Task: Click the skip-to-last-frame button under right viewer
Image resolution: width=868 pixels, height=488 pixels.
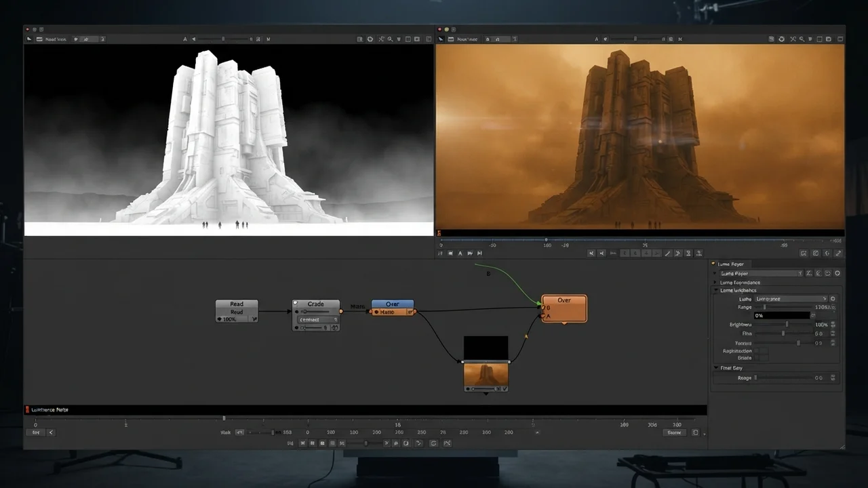Action: (479, 253)
